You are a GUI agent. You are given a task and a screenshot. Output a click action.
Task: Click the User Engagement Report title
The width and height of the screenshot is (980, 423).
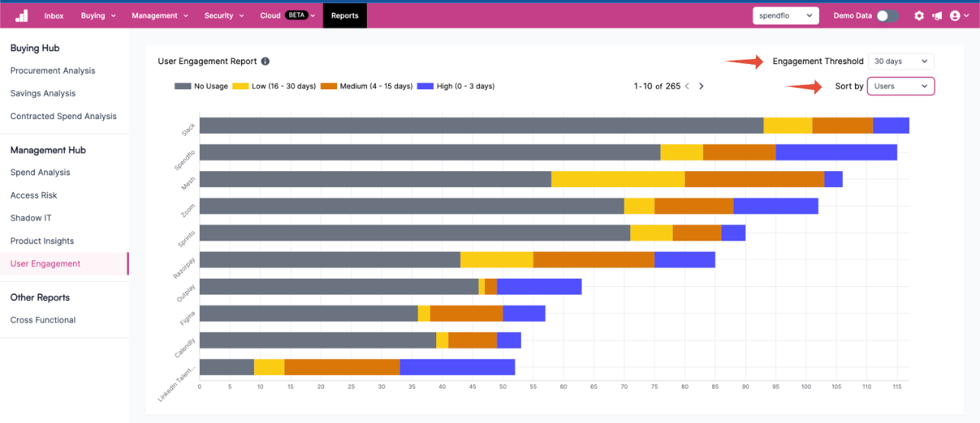point(207,61)
